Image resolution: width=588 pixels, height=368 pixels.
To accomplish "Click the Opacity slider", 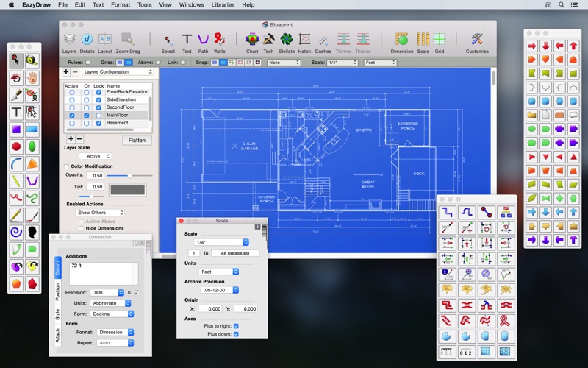I will coord(129,176).
